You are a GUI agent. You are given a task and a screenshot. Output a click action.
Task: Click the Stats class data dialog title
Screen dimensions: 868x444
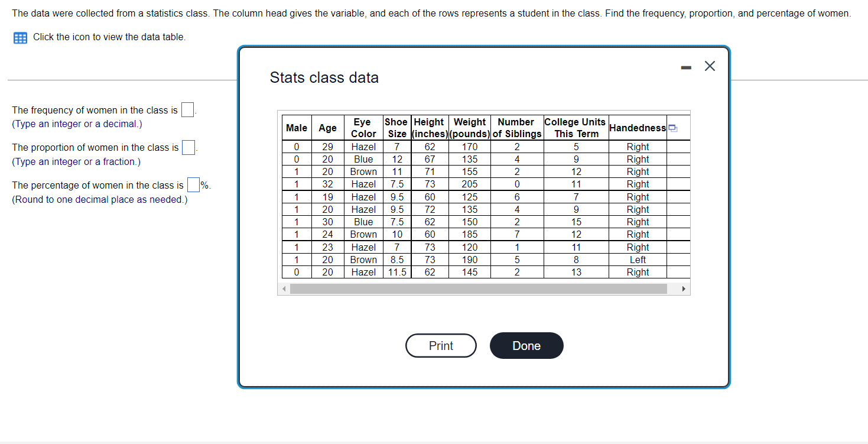coord(324,77)
